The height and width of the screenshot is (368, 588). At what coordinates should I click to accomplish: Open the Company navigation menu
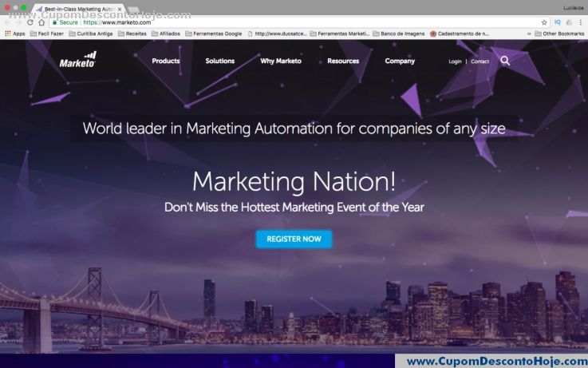pos(400,61)
